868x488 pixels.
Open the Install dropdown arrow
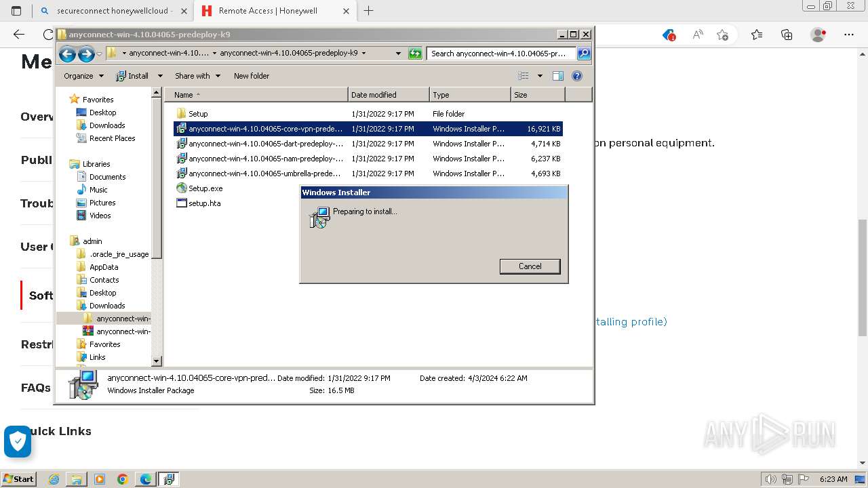(x=160, y=76)
